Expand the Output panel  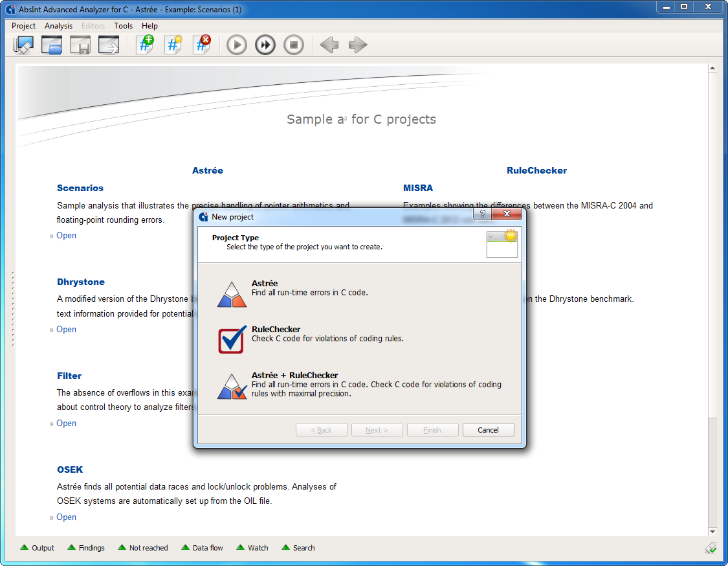tap(37, 548)
